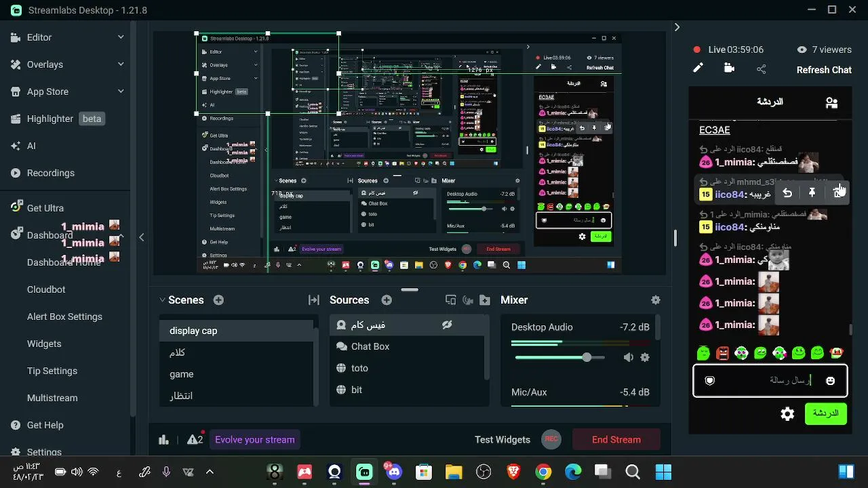Click the chat message input field

click(770, 381)
